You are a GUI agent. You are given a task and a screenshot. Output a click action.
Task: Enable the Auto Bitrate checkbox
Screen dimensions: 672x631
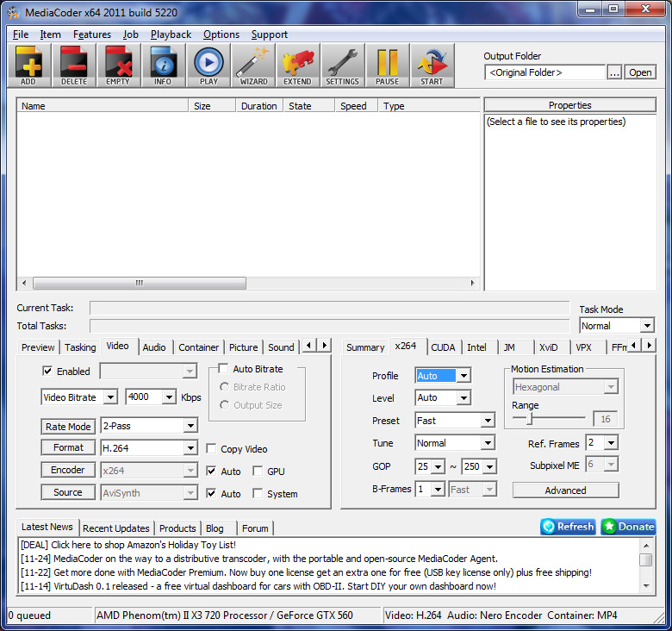223,369
